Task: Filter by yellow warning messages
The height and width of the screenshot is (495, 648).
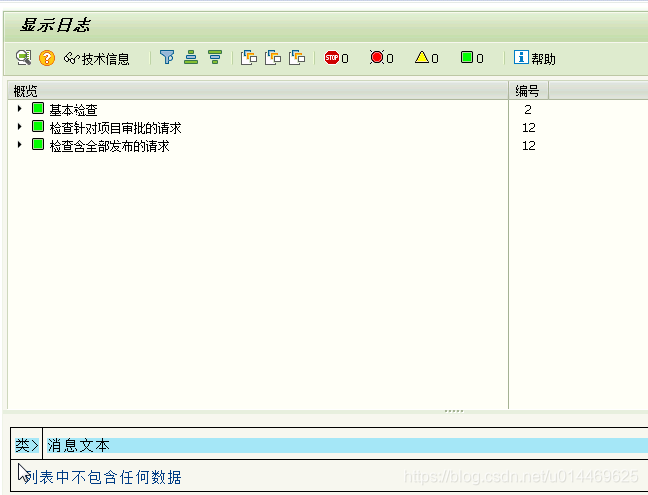Action: coord(426,58)
